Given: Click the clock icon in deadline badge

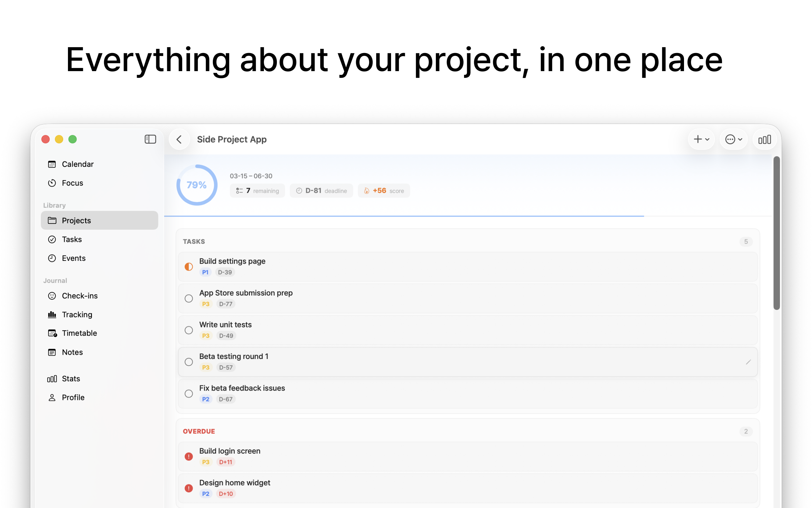Looking at the screenshot, I should point(299,191).
